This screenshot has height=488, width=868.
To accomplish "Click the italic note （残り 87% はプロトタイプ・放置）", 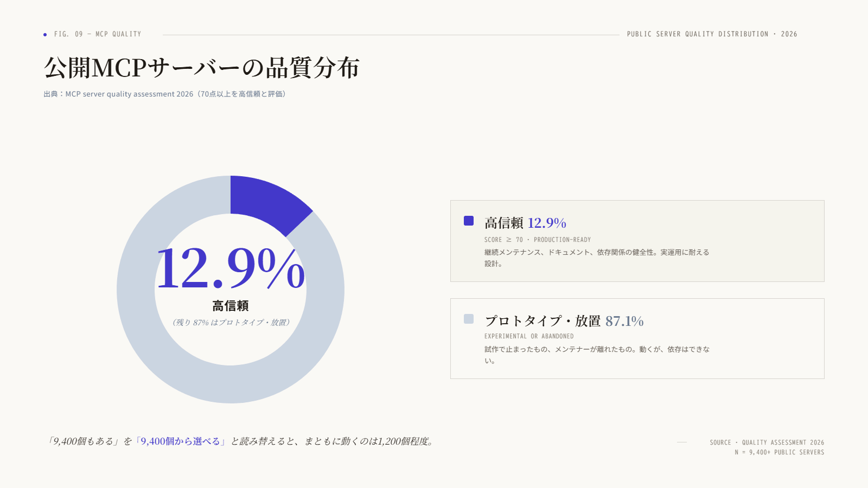I will (231, 322).
